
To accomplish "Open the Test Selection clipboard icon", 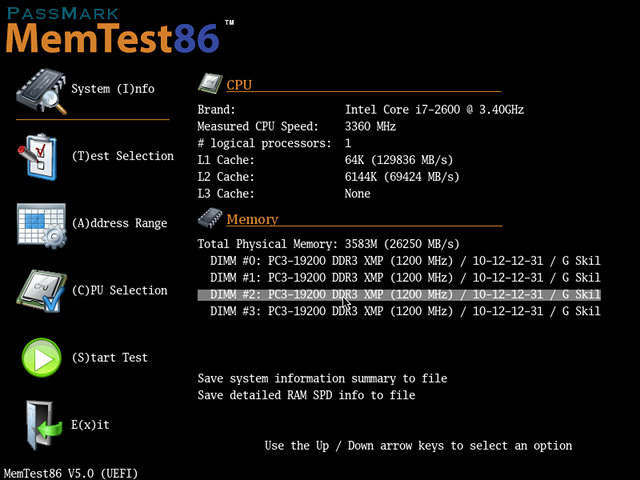I will coord(37,157).
